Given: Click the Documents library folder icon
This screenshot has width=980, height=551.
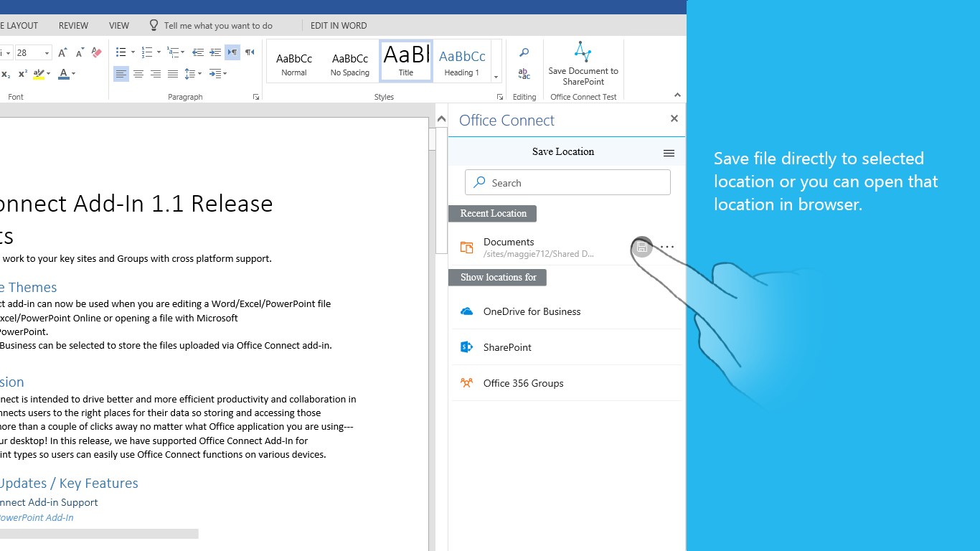Looking at the screenshot, I should pos(466,248).
